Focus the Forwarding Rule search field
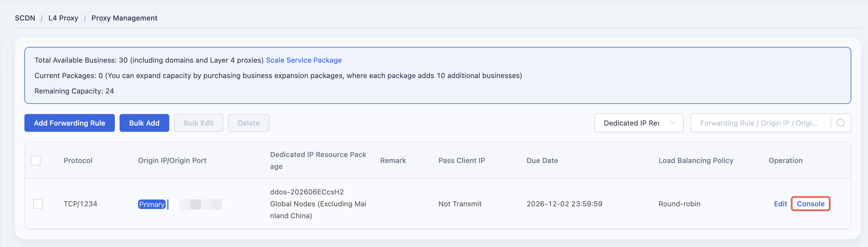 pyautogui.click(x=761, y=123)
